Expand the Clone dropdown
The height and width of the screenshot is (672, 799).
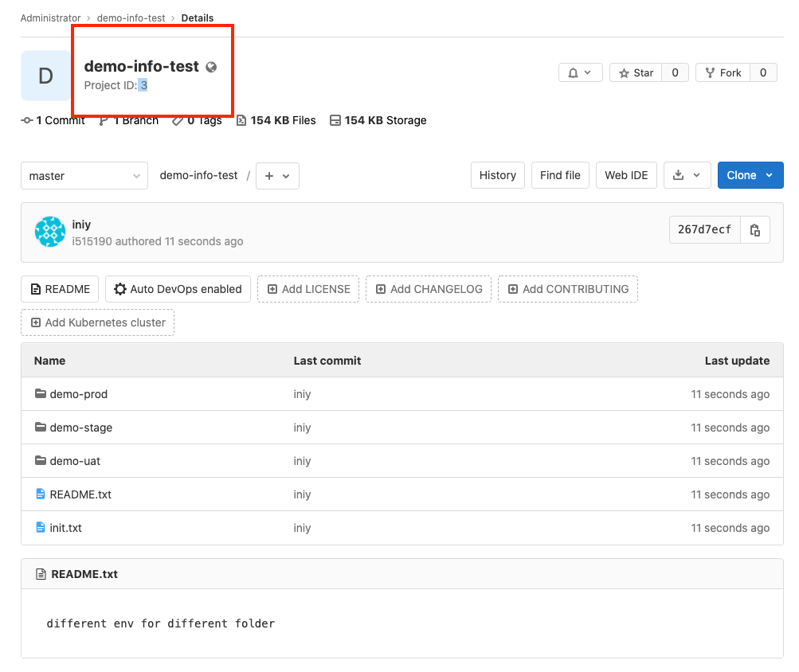click(x=750, y=175)
